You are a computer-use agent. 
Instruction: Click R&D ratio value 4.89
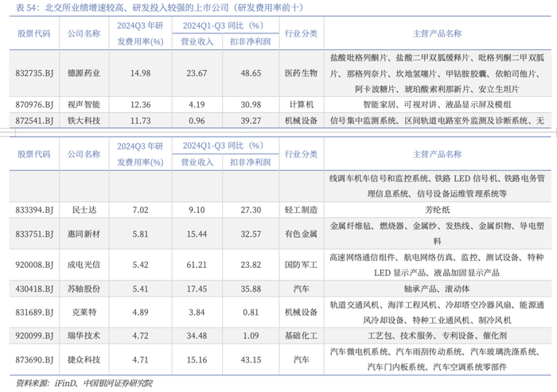[x=140, y=312]
